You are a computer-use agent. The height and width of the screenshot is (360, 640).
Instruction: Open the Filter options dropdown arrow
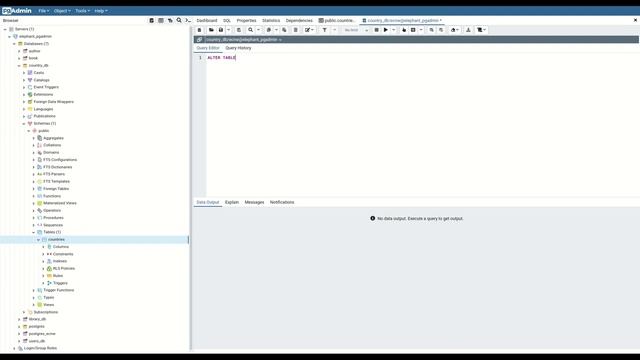[x=334, y=30]
